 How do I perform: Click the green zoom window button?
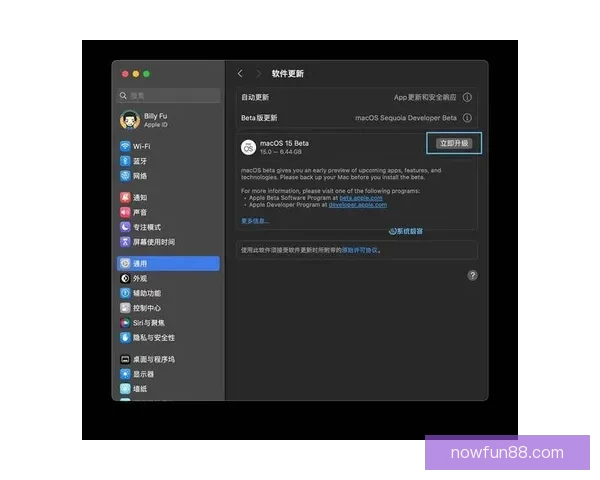coord(147,74)
